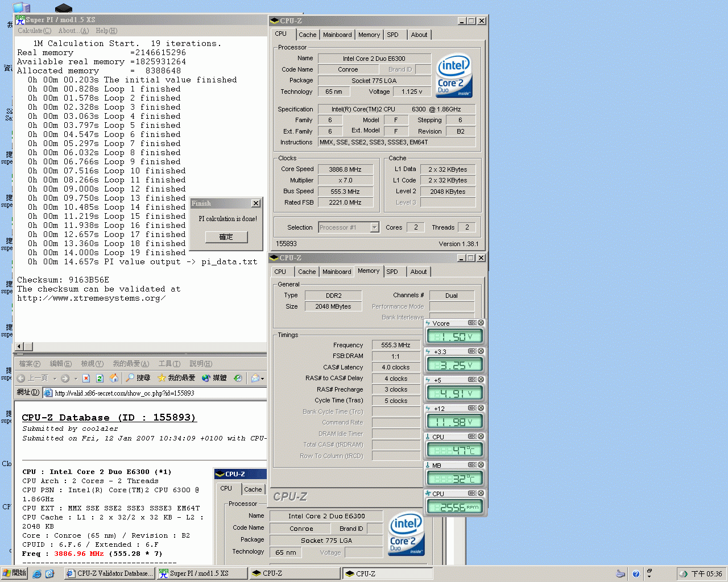Open Memory tab in top CPU-Z window
The height and width of the screenshot is (582, 728).
369,35
